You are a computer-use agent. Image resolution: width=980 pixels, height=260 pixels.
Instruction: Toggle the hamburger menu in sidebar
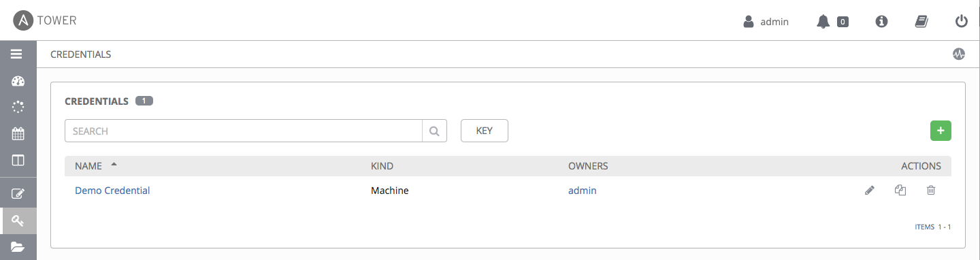[18, 54]
